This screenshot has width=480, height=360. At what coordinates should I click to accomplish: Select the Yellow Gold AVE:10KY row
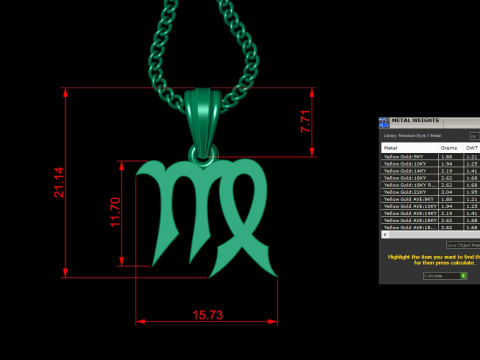pyautogui.click(x=431, y=206)
